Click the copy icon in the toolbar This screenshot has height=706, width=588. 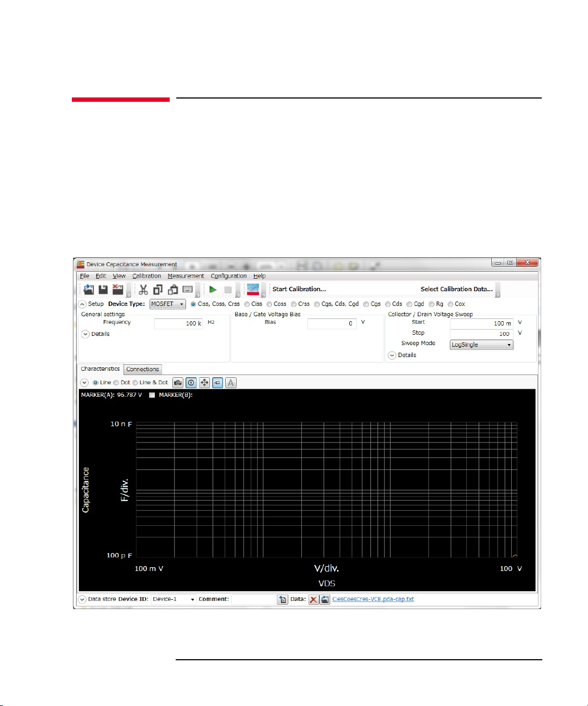pyautogui.click(x=158, y=290)
